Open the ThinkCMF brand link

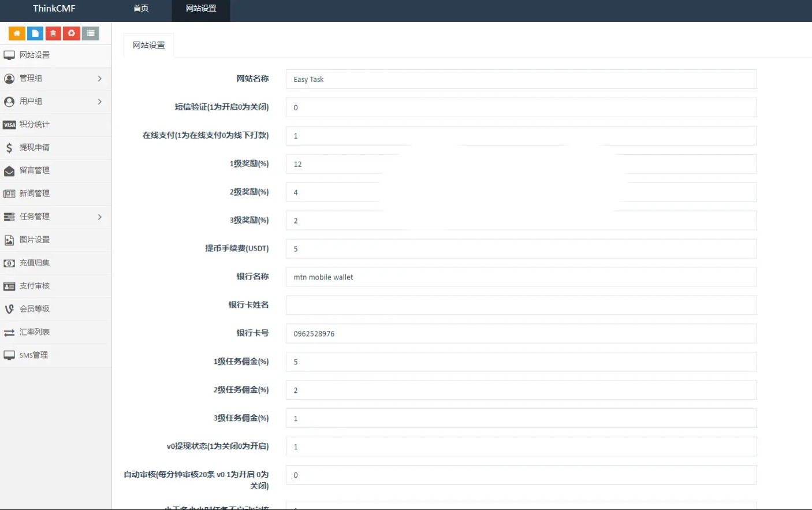(54, 9)
